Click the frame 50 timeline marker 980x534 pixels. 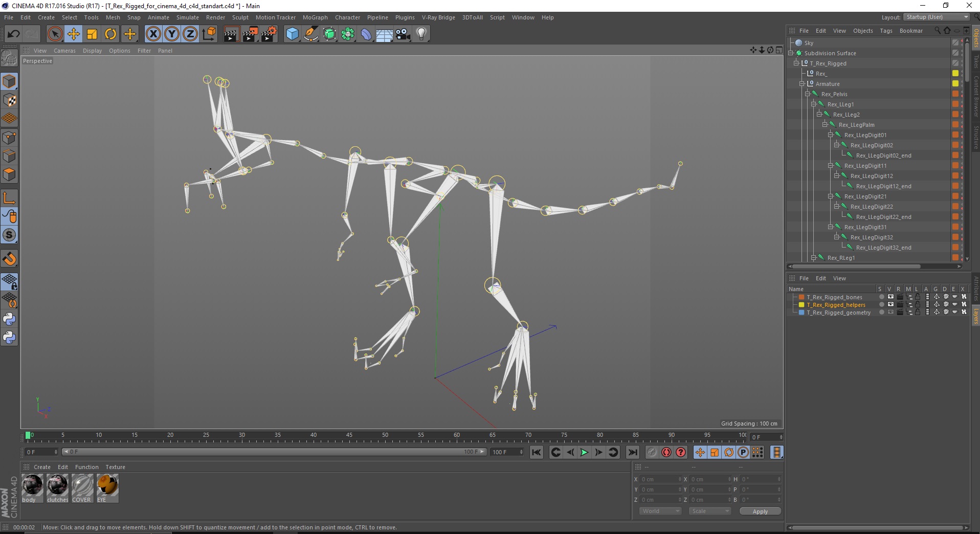[385, 435]
